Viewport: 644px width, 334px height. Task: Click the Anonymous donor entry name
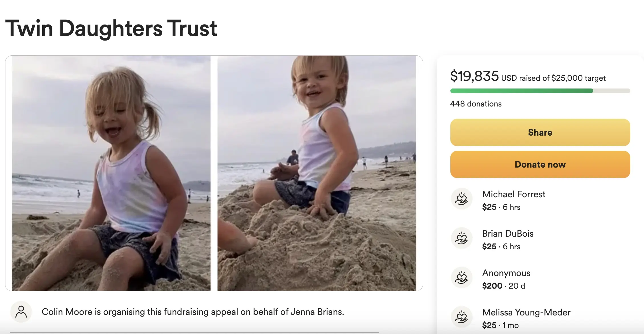pyautogui.click(x=506, y=273)
